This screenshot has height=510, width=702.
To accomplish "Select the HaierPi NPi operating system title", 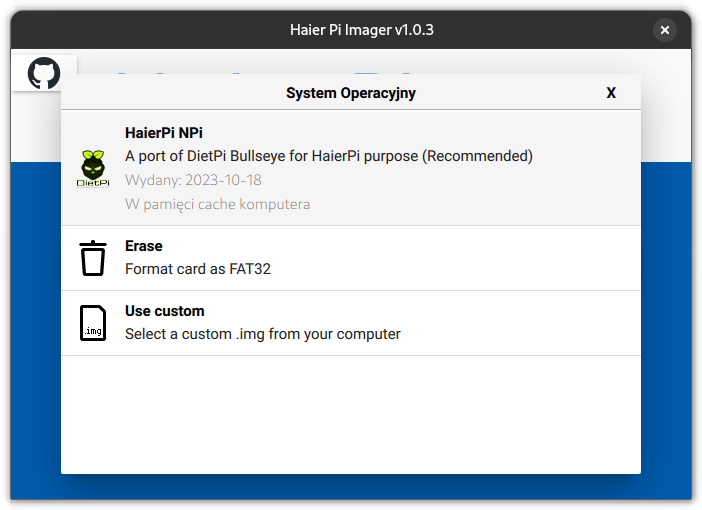I will point(164,133).
